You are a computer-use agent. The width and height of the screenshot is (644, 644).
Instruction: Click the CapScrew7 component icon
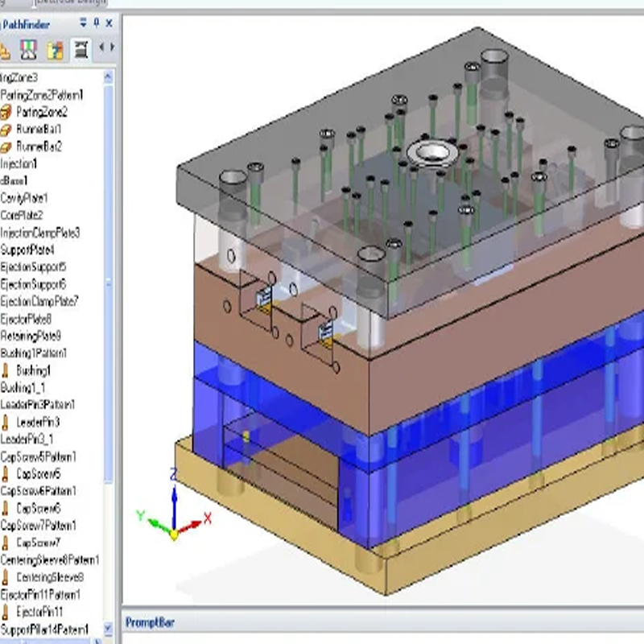coord(6,543)
